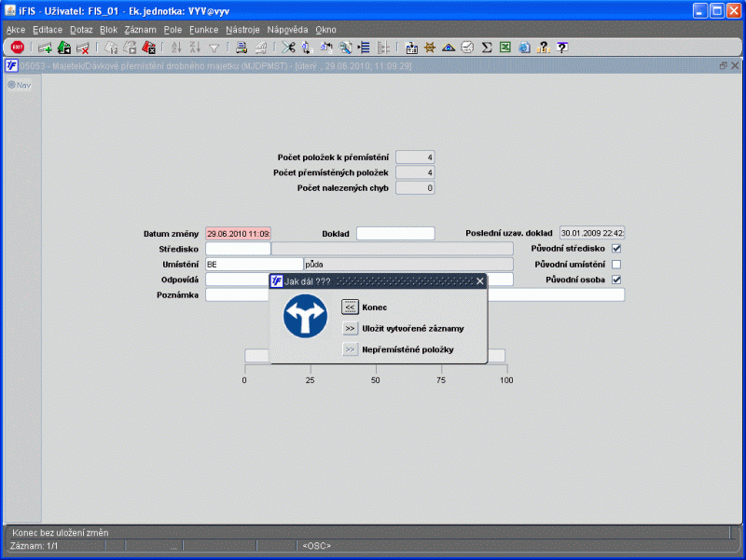
Task: Click the Umístění description field 'půda'
Action: (x=408, y=265)
